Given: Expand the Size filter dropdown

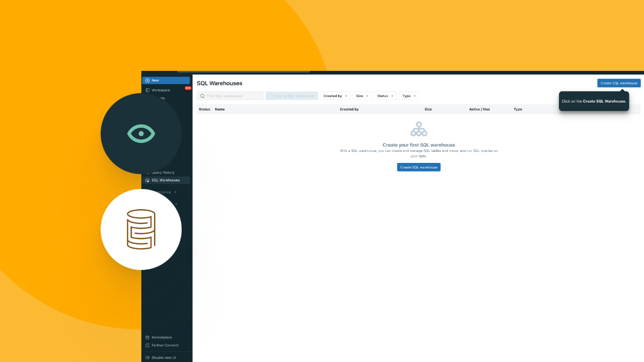Looking at the screenshot, I should point(362,96).
